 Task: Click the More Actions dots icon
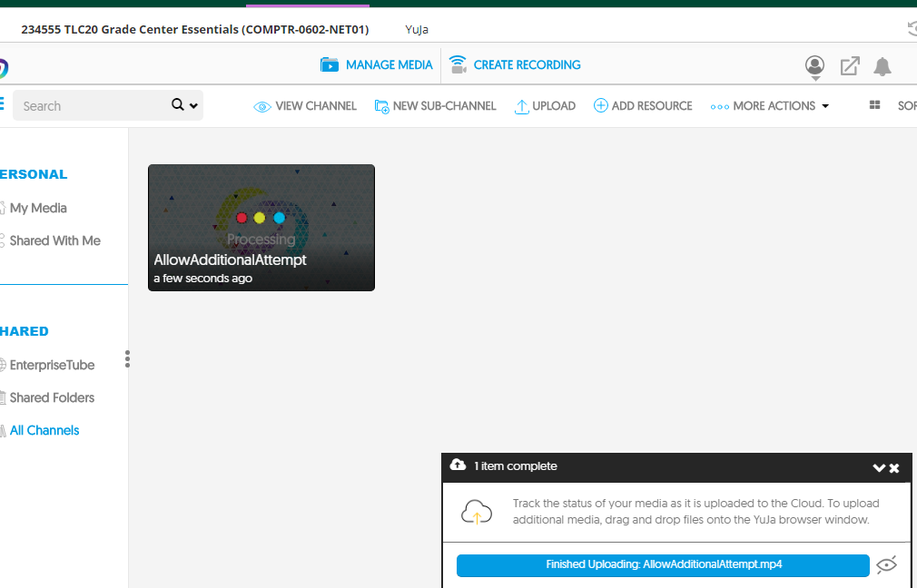pos(719,107)
